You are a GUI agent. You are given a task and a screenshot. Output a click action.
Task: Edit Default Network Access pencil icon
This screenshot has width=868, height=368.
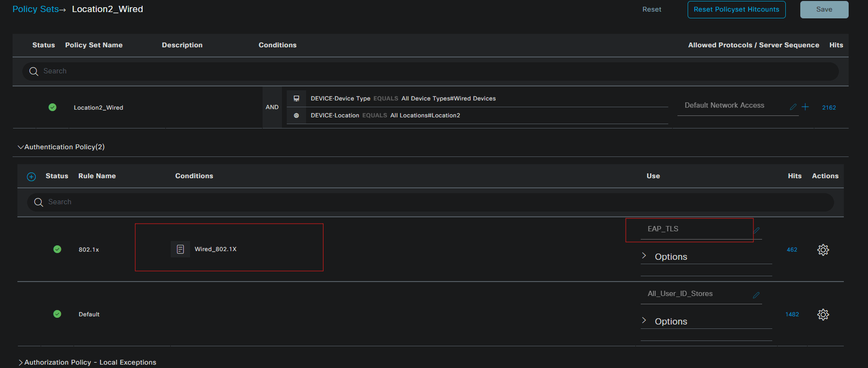[793, 107]
